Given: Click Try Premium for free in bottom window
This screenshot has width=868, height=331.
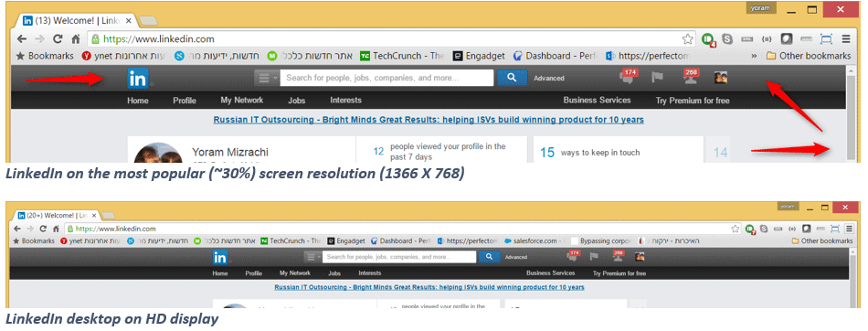Looking at the screenshot, I should click(x=619, y=273).
